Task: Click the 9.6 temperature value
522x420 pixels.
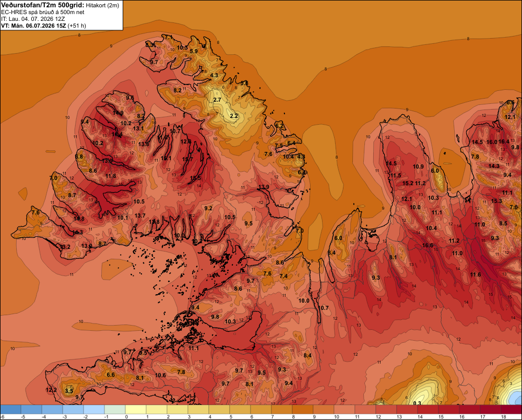Action: click(130, 98)
